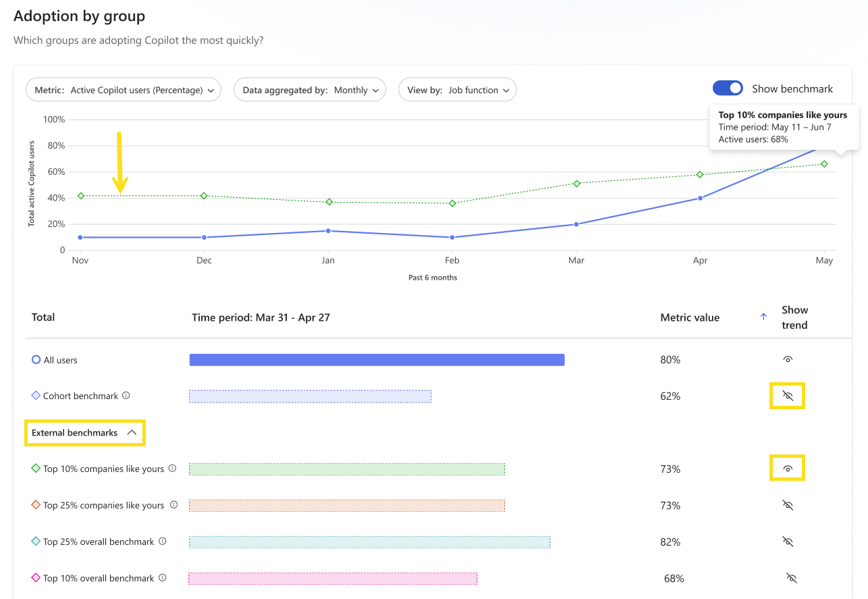Click info icon beside Top 10% overall benchmark
This screenshot has width=868, height=599.
coord(162,577)
